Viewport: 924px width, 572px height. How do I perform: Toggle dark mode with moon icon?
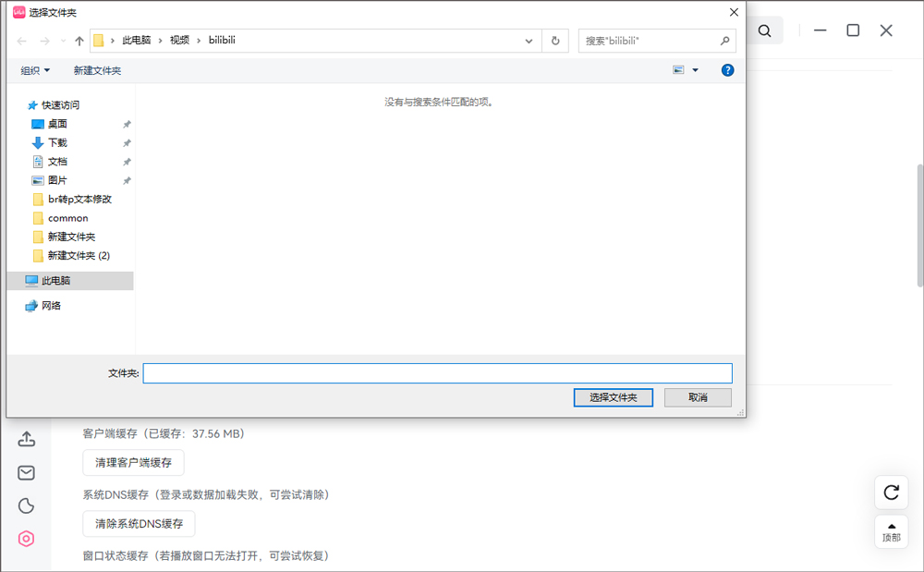(x=26, y=505)
